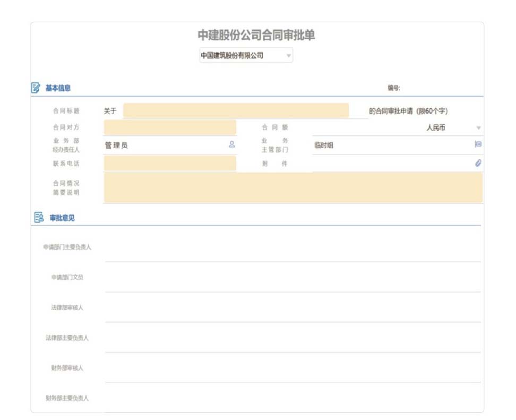Click the 法律部审核人 opinion row

[x=293, y=307]
